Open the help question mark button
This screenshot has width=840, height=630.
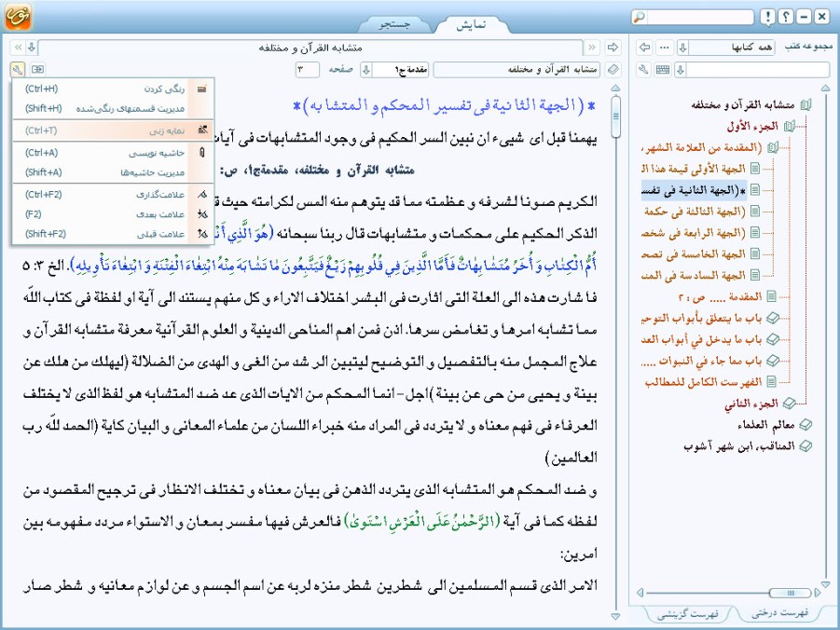(785, 17)
